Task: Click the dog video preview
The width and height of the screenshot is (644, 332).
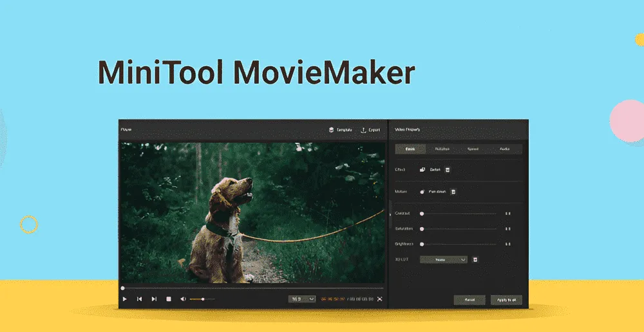Action: (x=252, y=212)
